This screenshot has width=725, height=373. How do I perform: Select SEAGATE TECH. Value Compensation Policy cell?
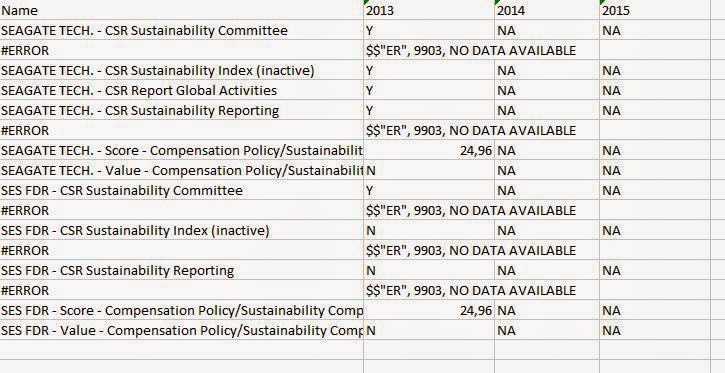click(x=182, y=170)
